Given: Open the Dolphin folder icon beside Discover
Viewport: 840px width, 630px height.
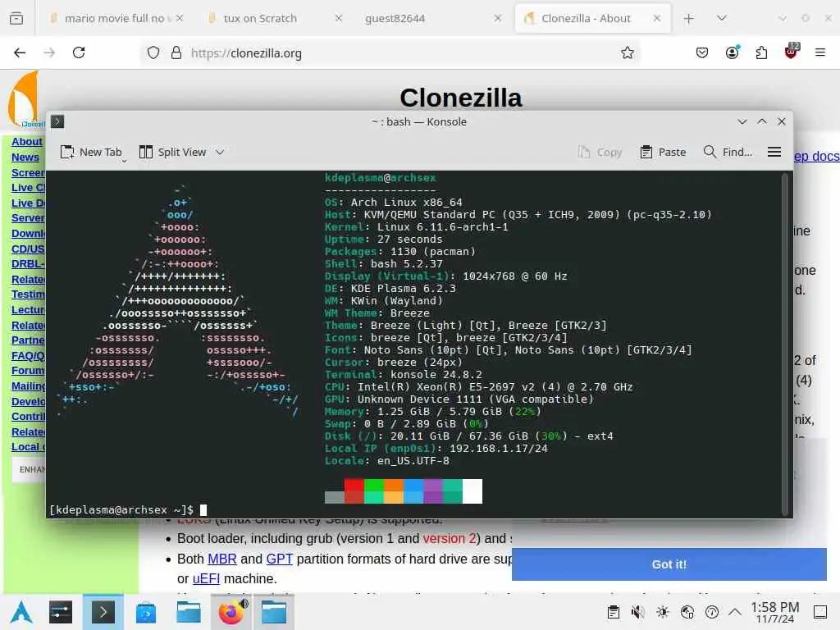Looking at the screenshot, I should (189, 612).
